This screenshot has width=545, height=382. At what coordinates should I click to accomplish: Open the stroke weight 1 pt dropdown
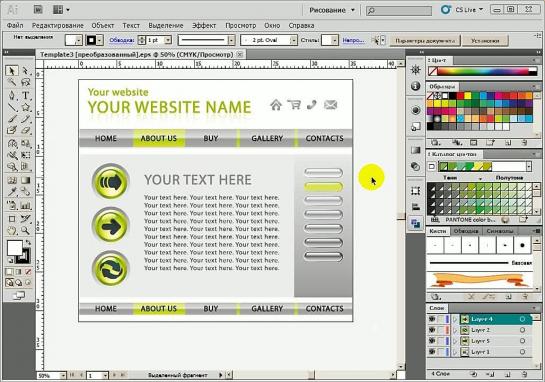coord(168,40)
